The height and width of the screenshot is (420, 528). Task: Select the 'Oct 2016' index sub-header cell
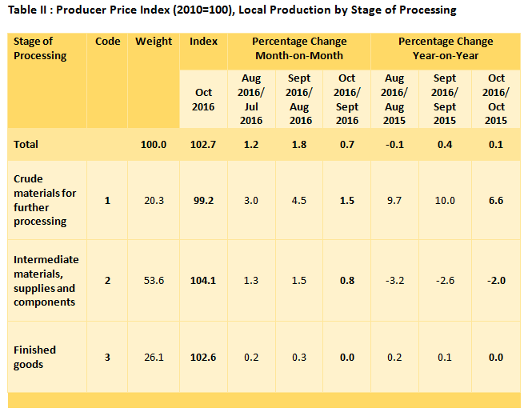pos(203,99)
